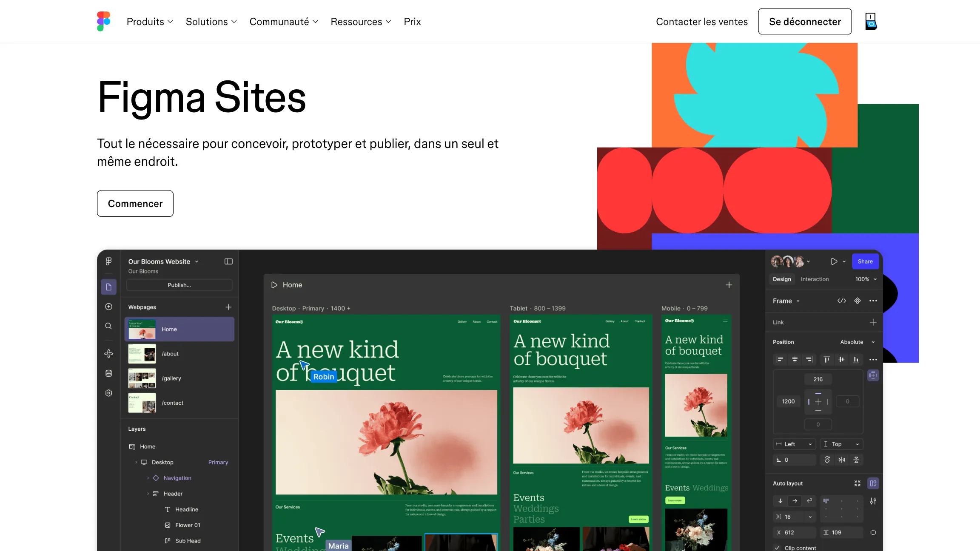Click the align vertical centers icon
This screenshot has height=551, width=980.
[x=841, y=359]
